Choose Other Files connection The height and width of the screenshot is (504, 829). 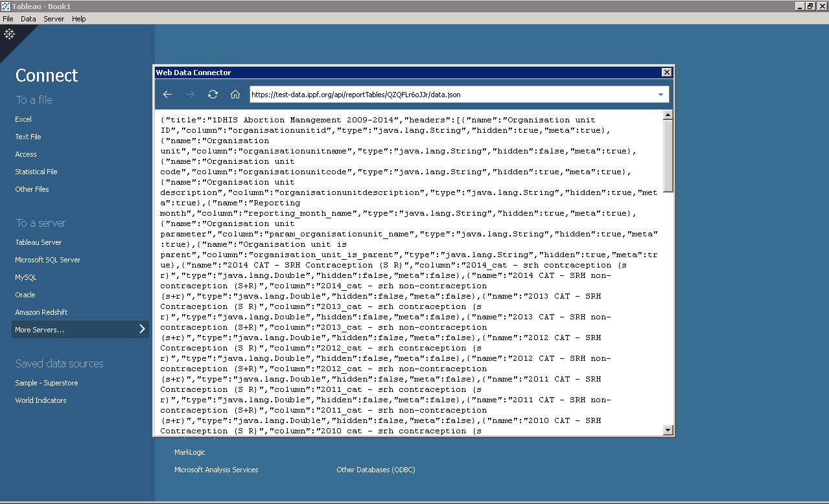(x=32, y=189)
